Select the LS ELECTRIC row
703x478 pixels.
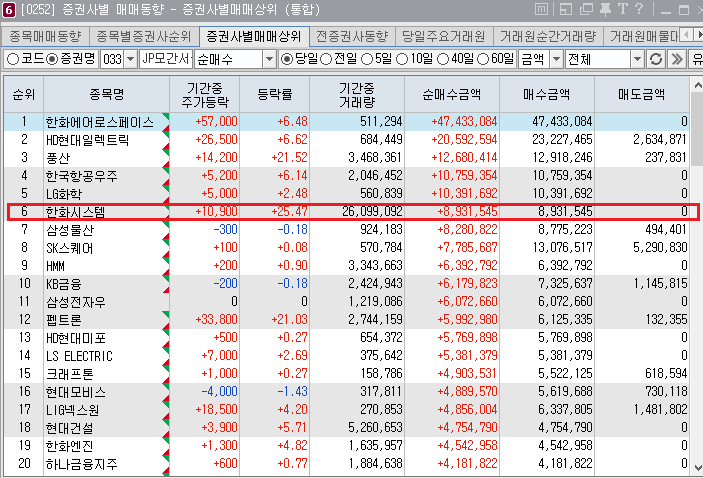point(347,356)
